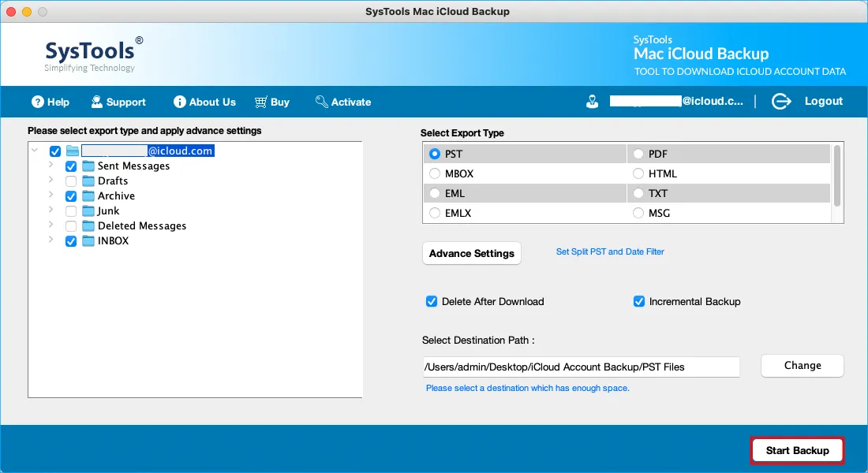The width and height of the screenshot is (868, 473).
Task: Click the Help question mark icon
Action: click(37, 102)
